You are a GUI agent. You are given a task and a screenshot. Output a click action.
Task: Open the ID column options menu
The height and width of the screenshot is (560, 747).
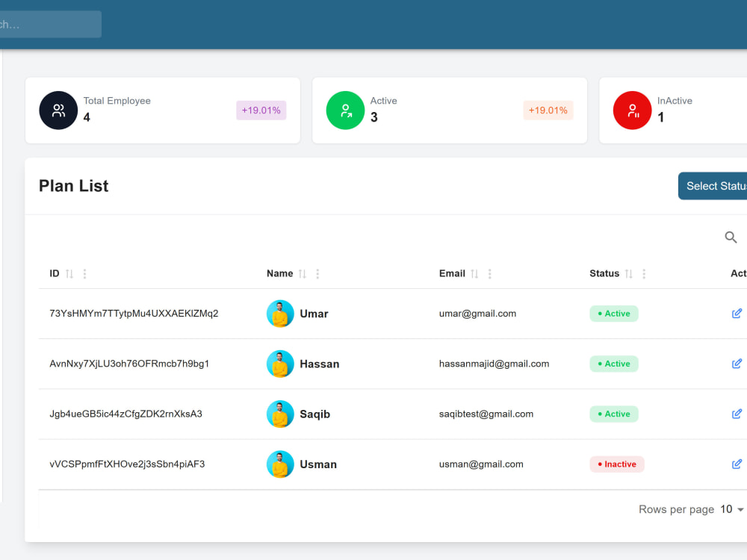84,273
